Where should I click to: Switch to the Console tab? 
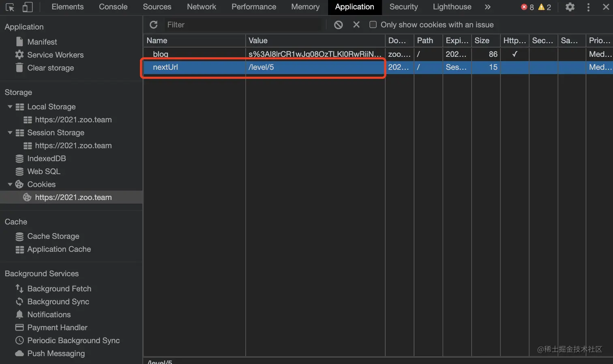tap(113, 7)
